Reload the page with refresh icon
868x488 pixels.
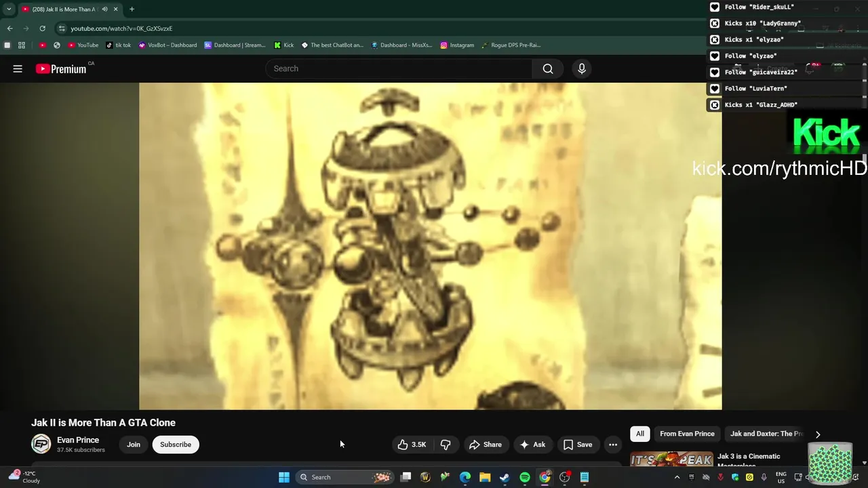42,28
